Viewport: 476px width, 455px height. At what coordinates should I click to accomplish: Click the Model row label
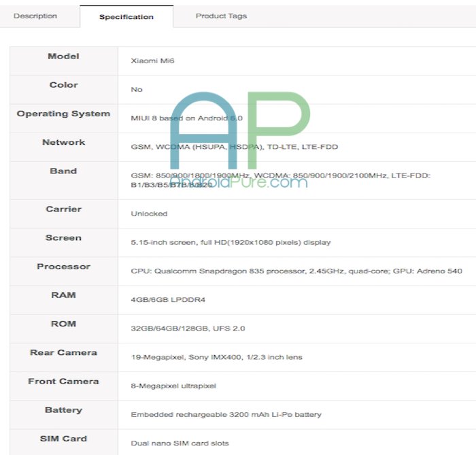[x=63, y=56]
